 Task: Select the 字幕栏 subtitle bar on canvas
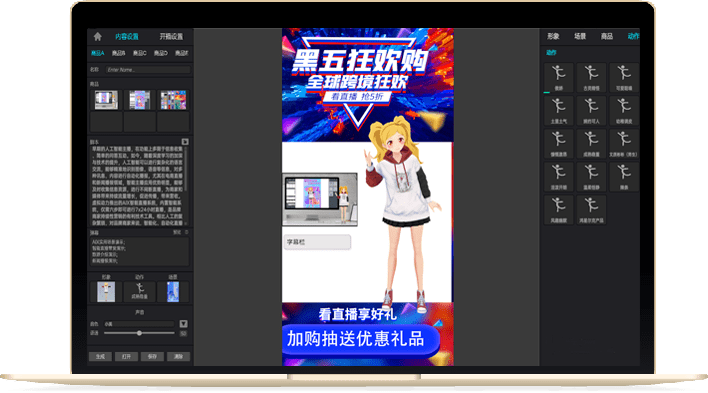[317, 242]
